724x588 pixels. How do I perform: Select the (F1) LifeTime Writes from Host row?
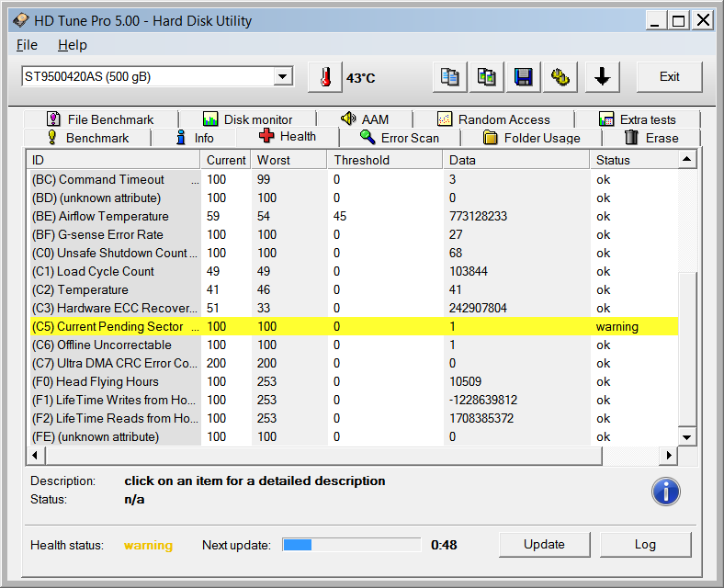pos(354,401)
